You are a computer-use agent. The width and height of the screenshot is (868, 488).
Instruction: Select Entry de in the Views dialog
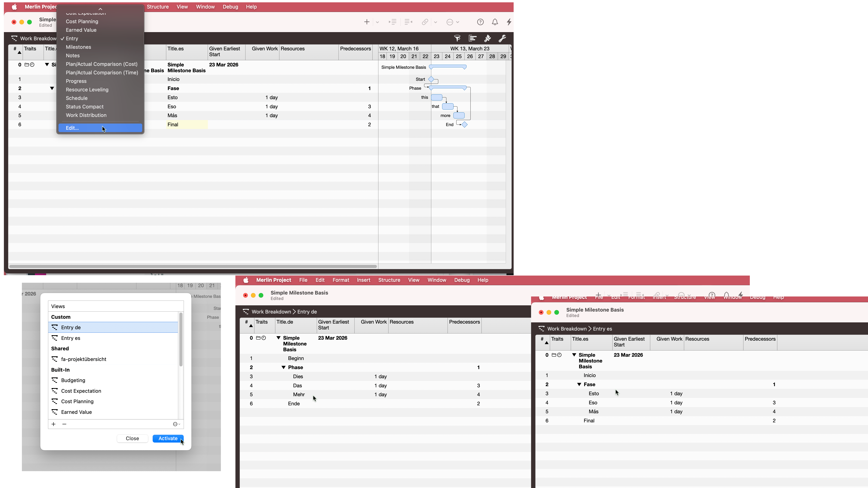(113, 327)
